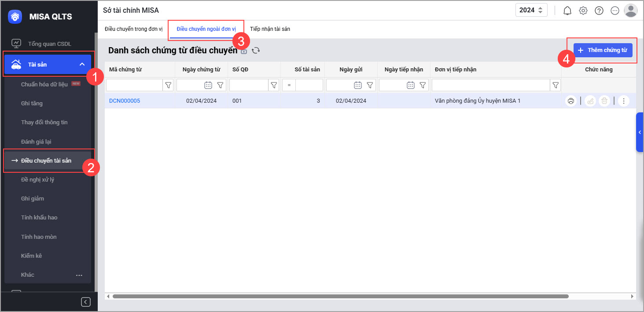Image resolution: width=644 pixels, height=312 pixels.
Task: Print voucher DCN000005
Action: click(571, 101)
